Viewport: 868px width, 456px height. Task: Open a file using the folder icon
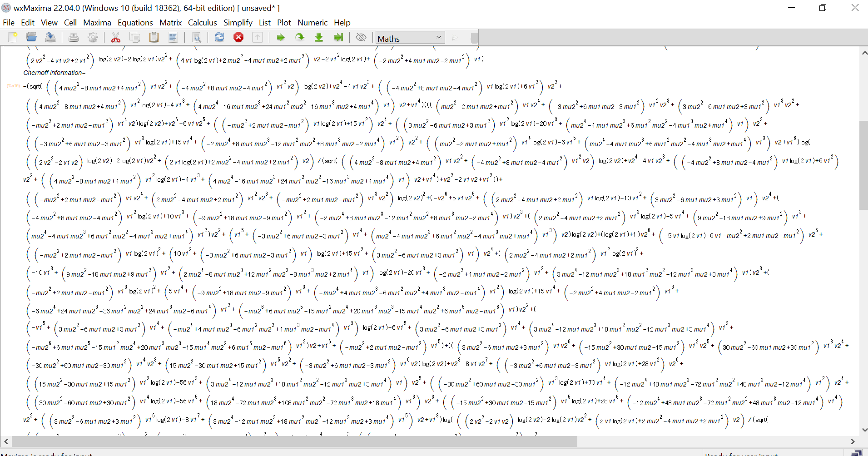[31, 37]
